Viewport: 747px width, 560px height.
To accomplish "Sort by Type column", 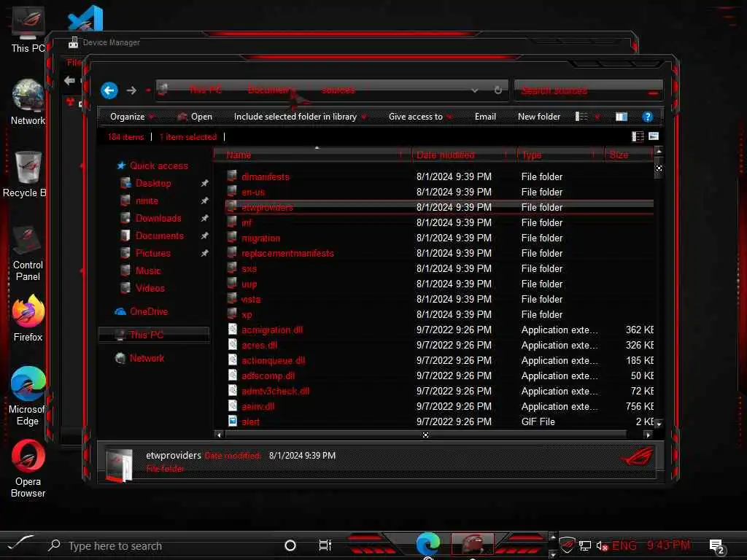I will (x=561, y=155).
